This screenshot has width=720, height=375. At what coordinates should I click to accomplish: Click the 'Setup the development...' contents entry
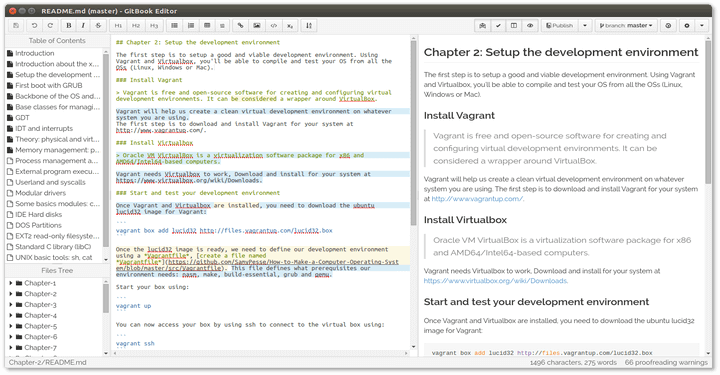point(57,75)
